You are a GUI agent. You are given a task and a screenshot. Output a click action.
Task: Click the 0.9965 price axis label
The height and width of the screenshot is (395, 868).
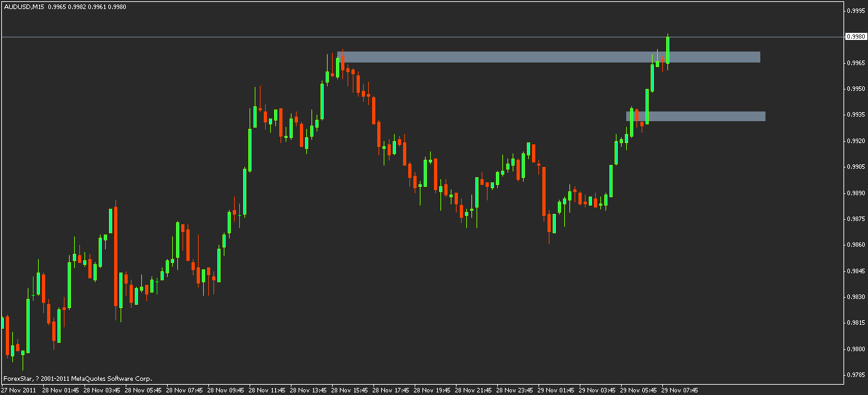pos(855,63)
